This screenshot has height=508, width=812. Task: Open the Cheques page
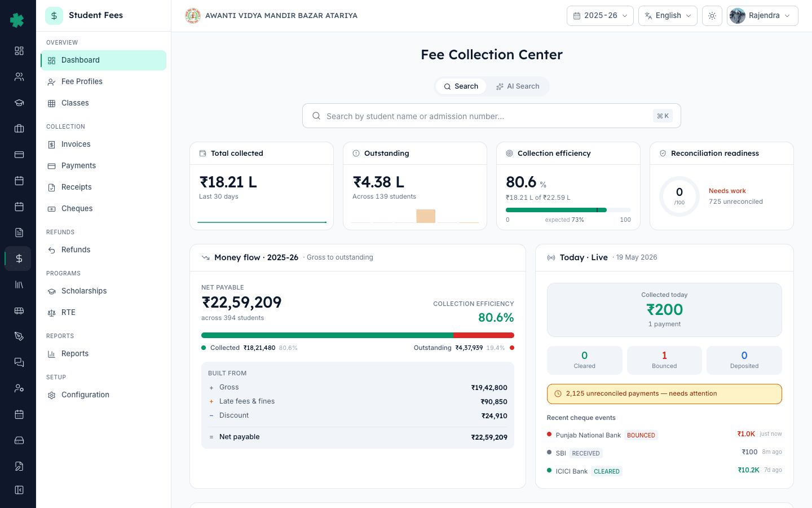(103, 209)
